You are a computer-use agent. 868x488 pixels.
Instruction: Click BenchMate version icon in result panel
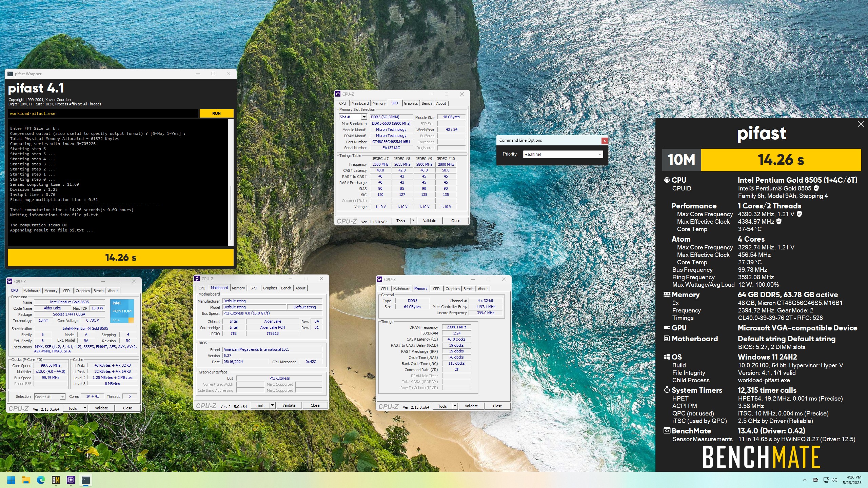coord(667,431)
